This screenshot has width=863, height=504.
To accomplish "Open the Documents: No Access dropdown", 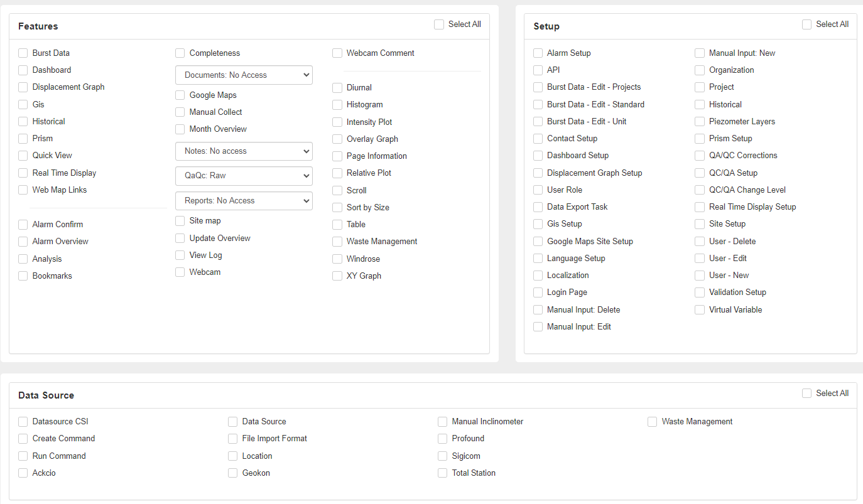I will 244,75.
